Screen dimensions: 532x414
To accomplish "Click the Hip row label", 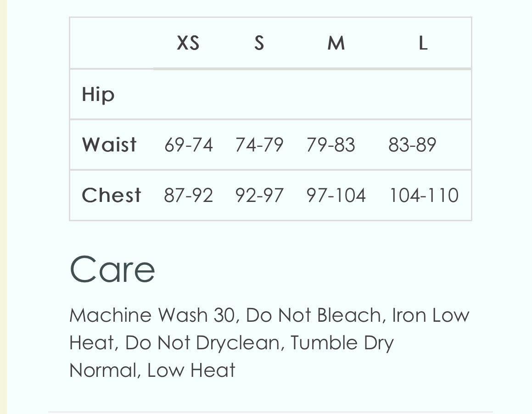I will pyautogui.click(x=98, y=95).
